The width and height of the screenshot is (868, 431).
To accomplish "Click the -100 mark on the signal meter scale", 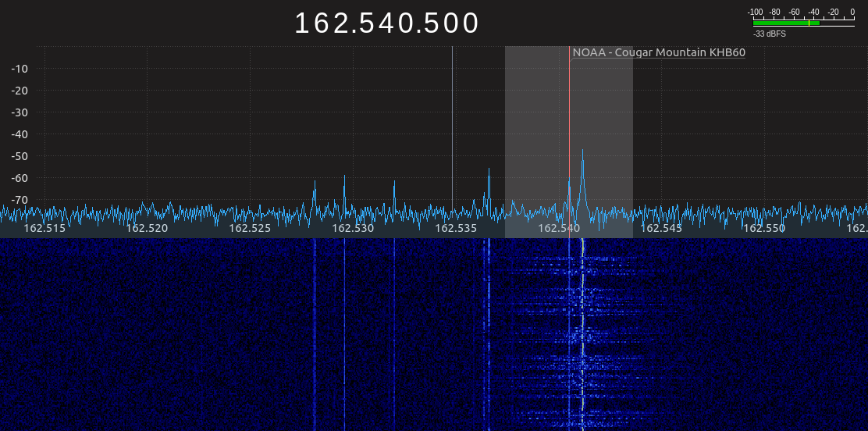I will point(755,12).
